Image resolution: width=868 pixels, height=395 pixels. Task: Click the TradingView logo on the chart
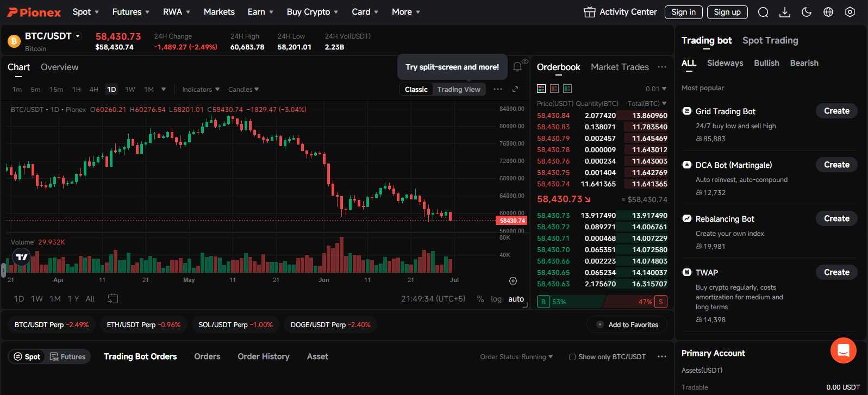(22, 257)
